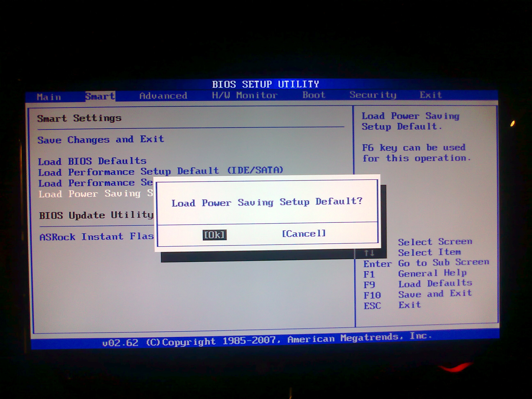The image size is (532, 399).
Task: Select Load BIOS Defaults
Action: point(92,161)
